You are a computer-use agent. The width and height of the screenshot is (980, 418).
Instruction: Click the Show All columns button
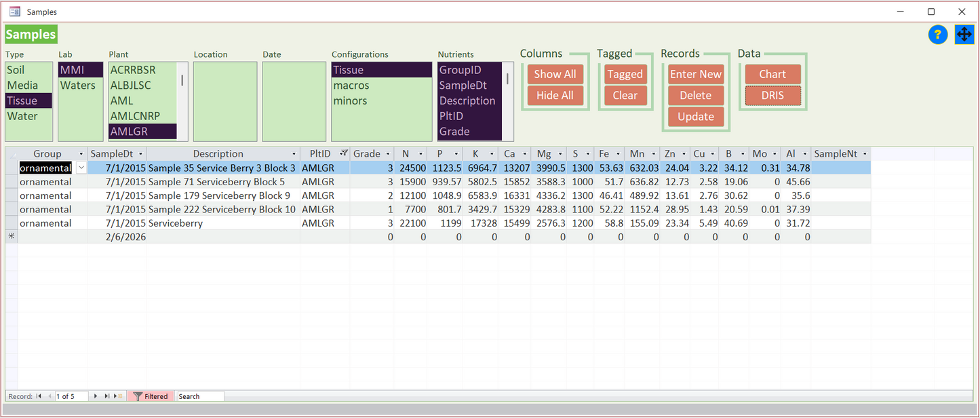pos(555,75)
